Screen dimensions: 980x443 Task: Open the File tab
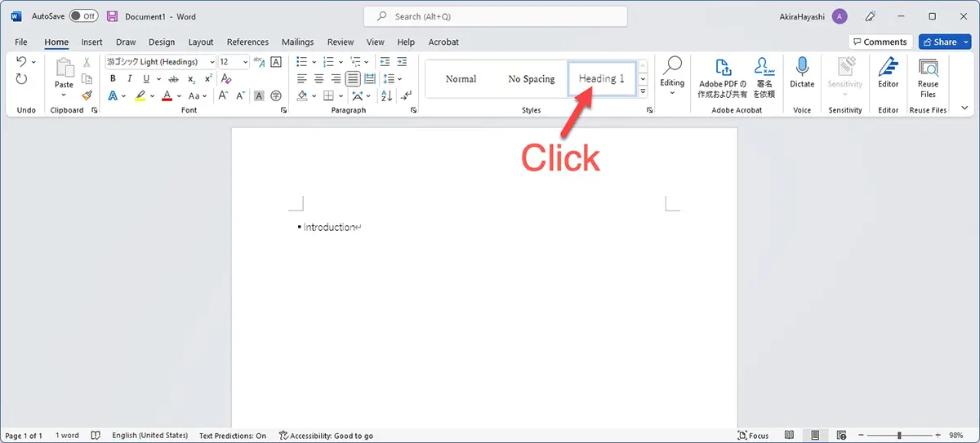[21, 42]
